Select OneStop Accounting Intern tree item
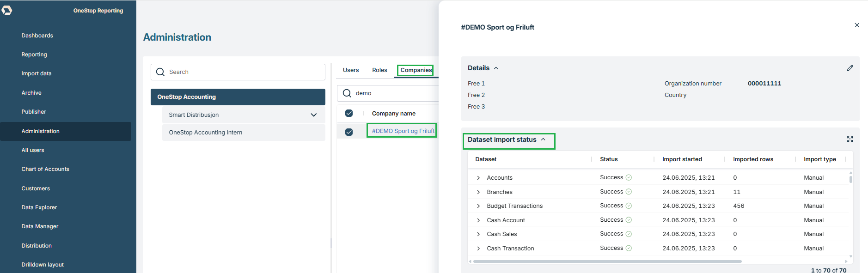Screen dimensions: 868x273 (244, 133)
